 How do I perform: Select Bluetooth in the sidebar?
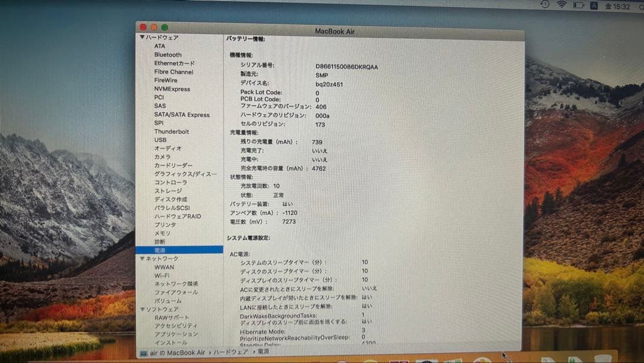[168, 55]
